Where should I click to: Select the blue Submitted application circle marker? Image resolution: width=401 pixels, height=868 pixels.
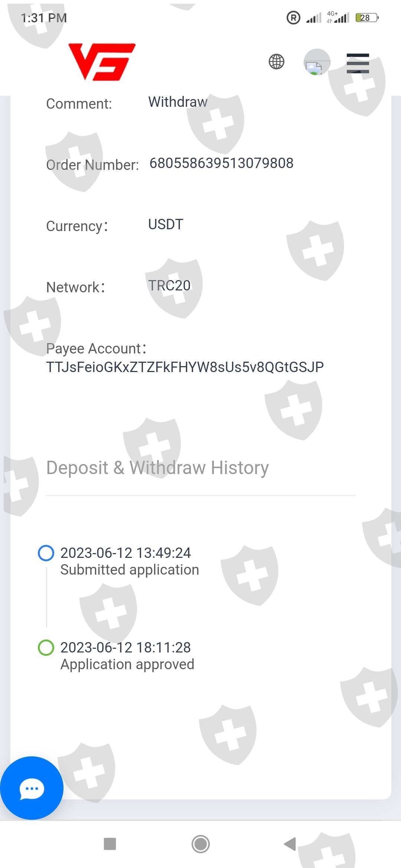[46, 553]
